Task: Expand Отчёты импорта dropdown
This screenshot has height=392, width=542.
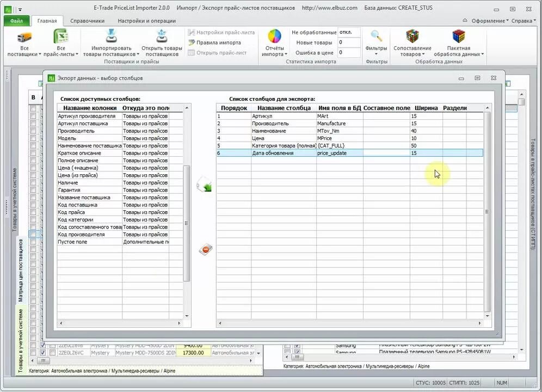Action: pyautogui.click(x=286, y=54)
